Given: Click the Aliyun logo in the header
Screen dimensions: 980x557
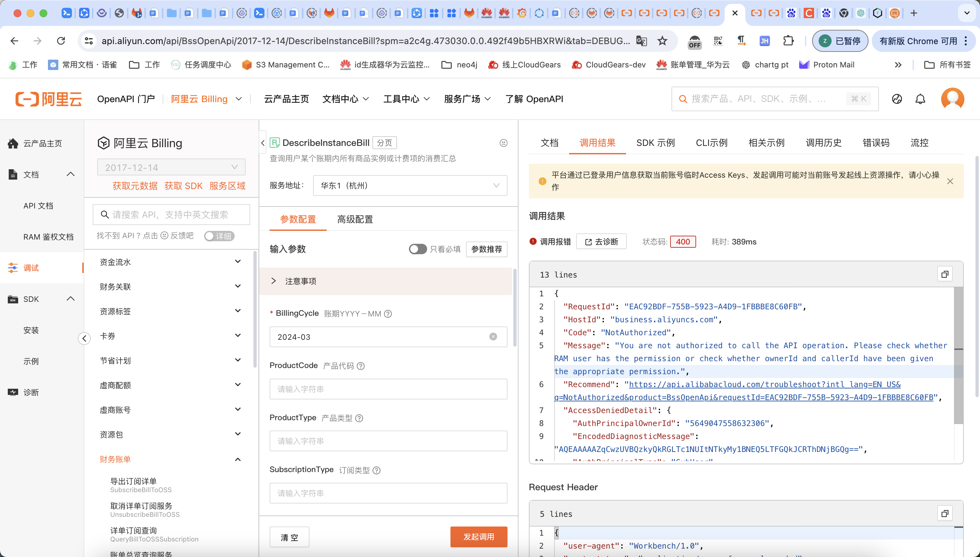Looking at the screenshot, I should click(x=49, y=99).
